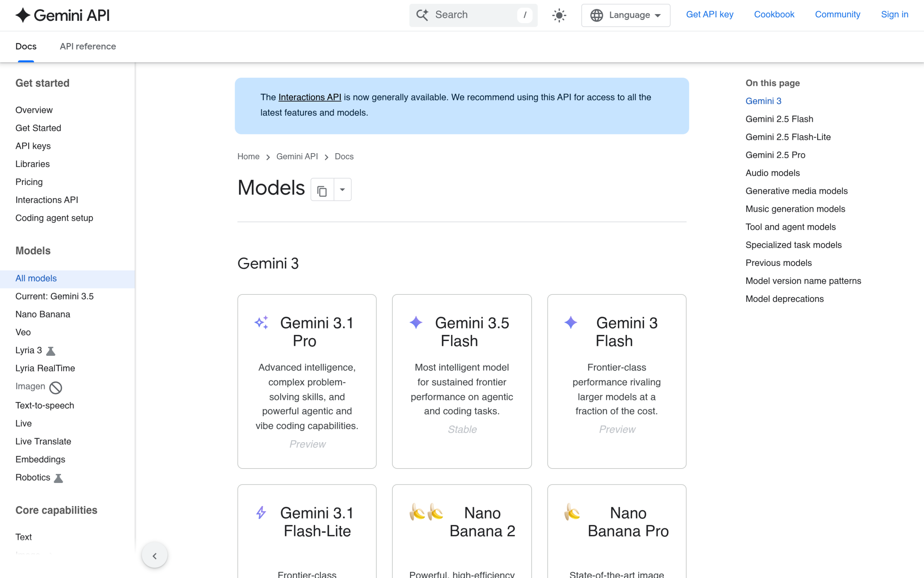Go to Docs breadcrumb
Viewport: 924px width, 578px height.
click(344, 156)
